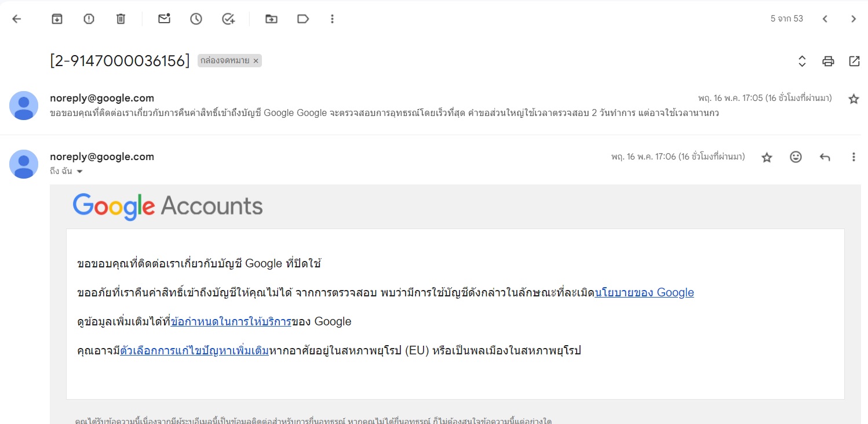Screen dimensions: 868x424
Task: Expand the collapsed 17:05 message preview text
Action: pos(384,113)
